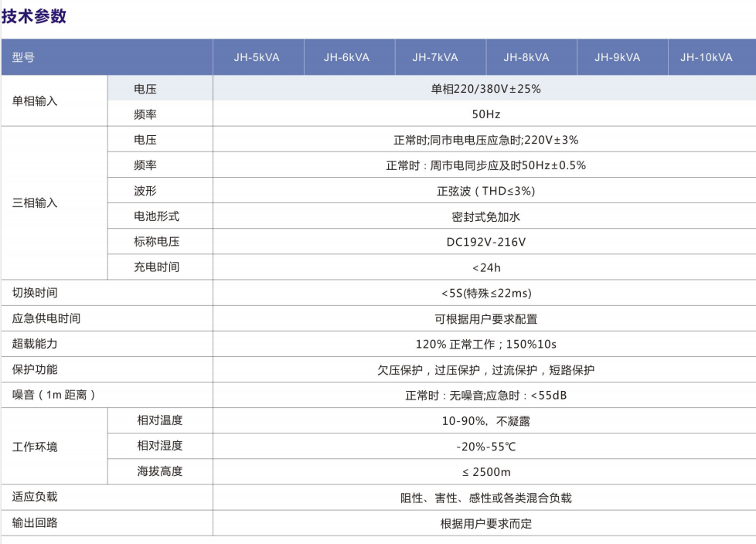Click the '三相输入' row group label
Screen dimensions: 756x544
[35, 203]
